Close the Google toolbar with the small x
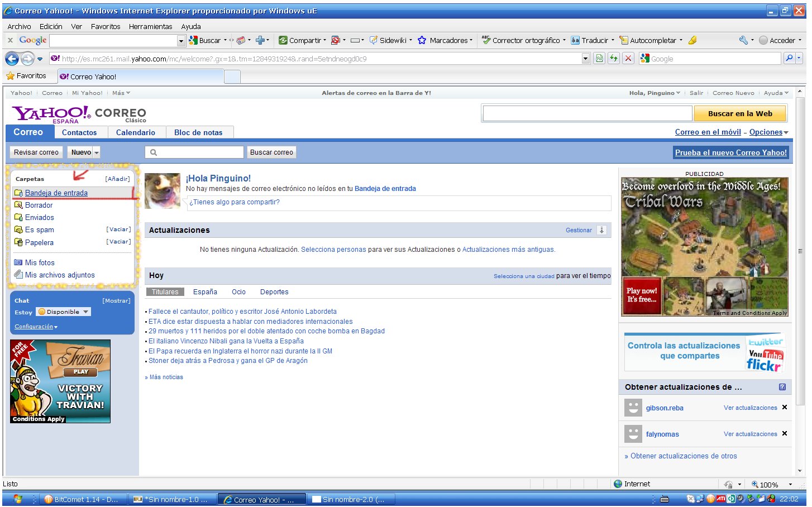This screenshot has height=507, width=812. coord(10,40)
